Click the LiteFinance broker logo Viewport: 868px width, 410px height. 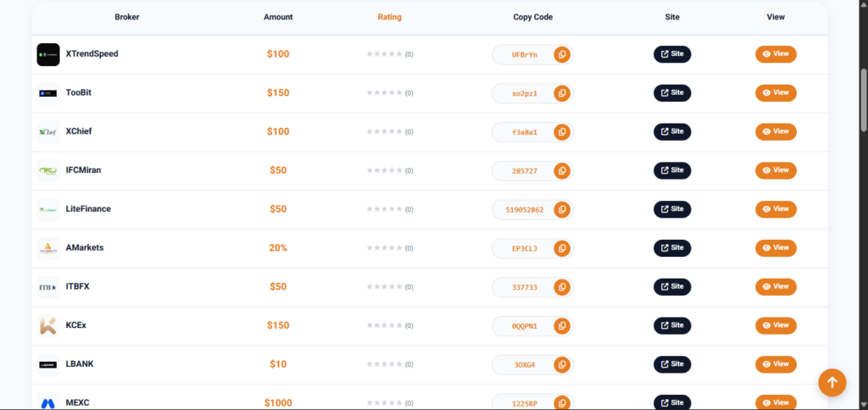coord(48,209)
